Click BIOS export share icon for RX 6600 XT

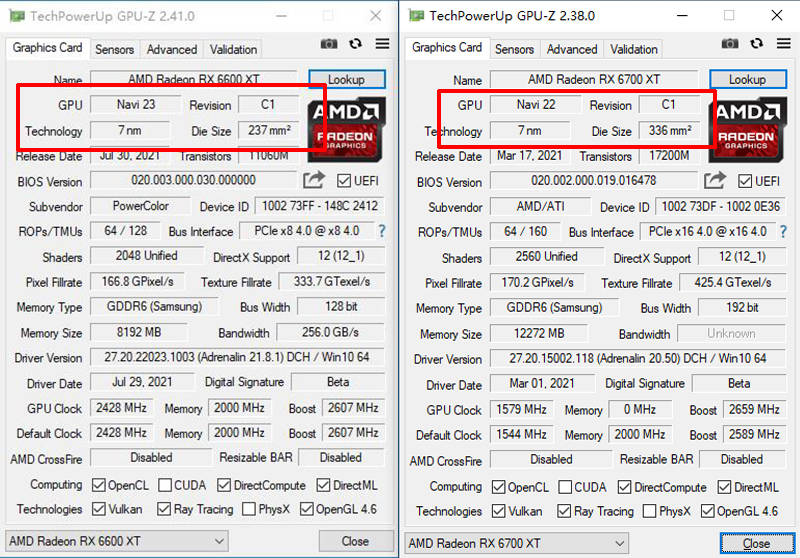tap(314, 180)
